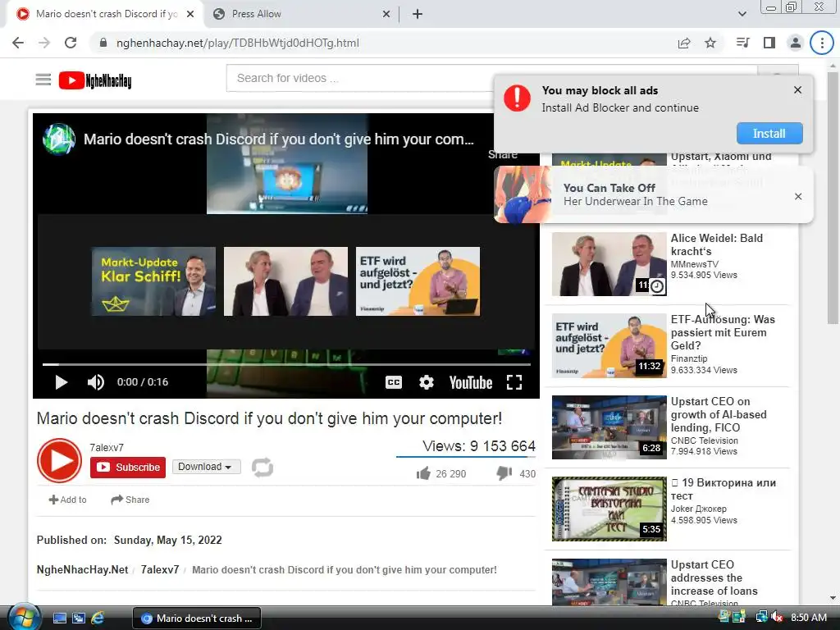Screen dimensions: 840x630
Task: Toggle closed captions on the video
Action: click(394, 382)
